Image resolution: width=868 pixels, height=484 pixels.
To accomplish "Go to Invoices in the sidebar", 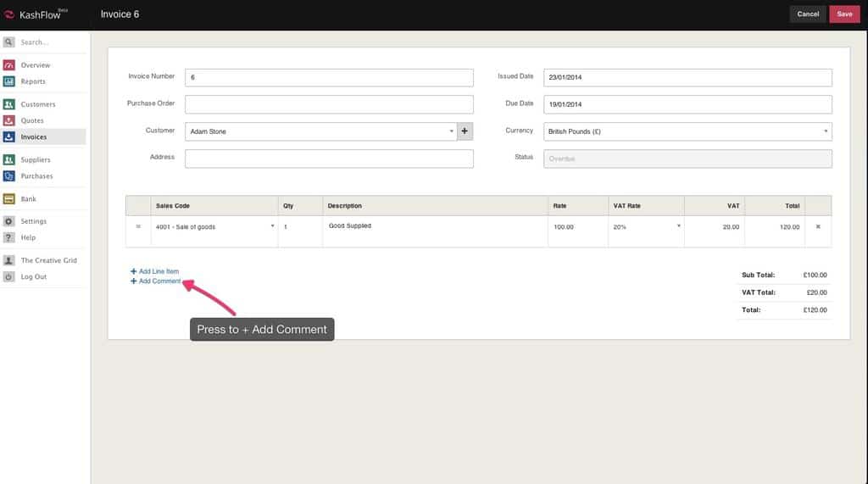I will tap(34, 136).
